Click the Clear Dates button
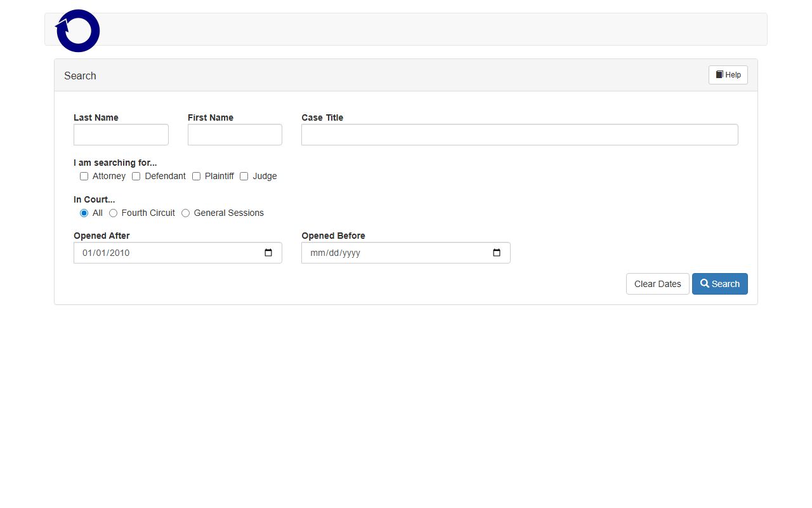This screenshot has height=508, width=812. (x=658, y=284)
